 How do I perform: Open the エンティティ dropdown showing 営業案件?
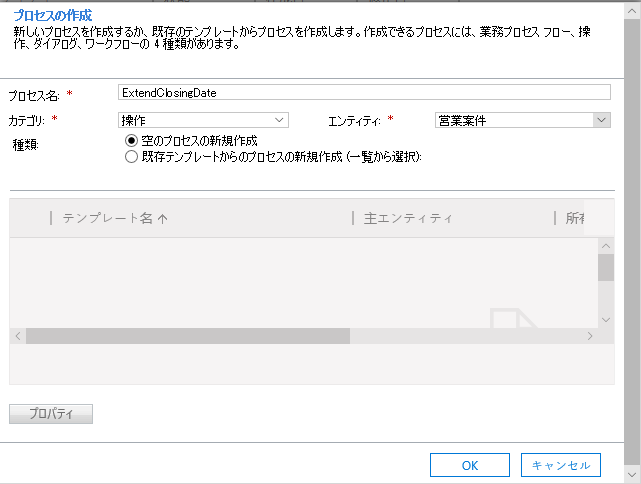[x=522, y=120]
